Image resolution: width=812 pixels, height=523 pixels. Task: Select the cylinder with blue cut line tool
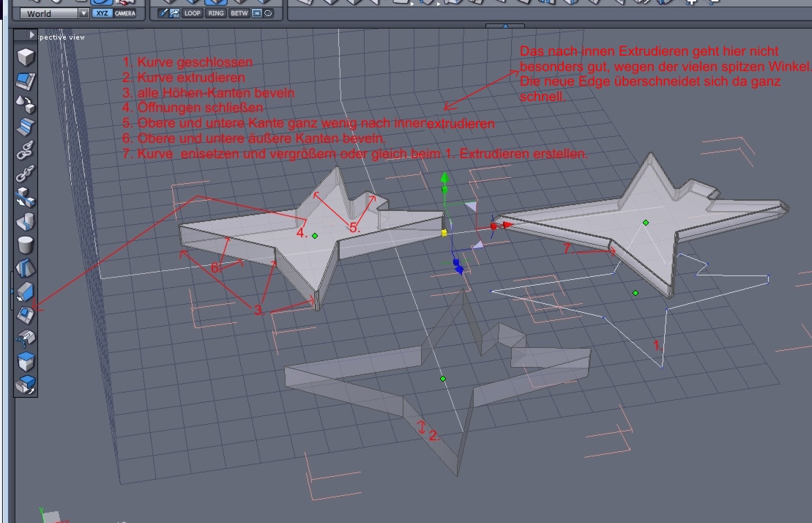(26, 221)
